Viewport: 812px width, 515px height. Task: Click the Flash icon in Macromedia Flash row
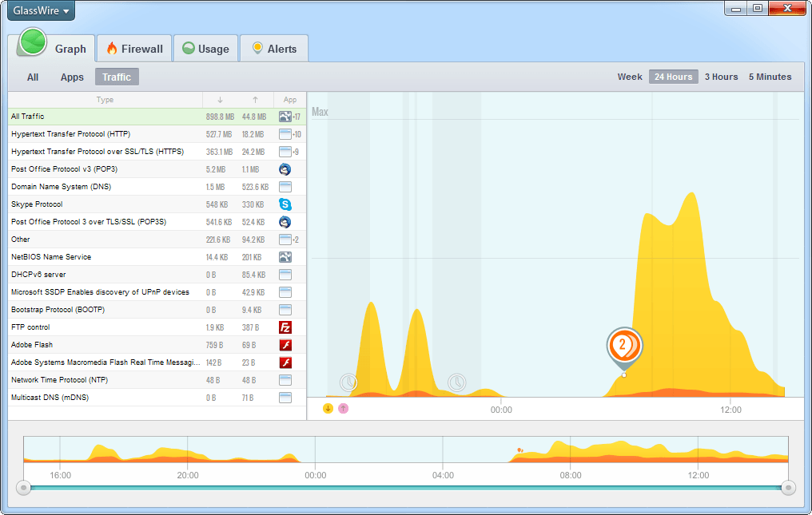click(x=285, y=362)
